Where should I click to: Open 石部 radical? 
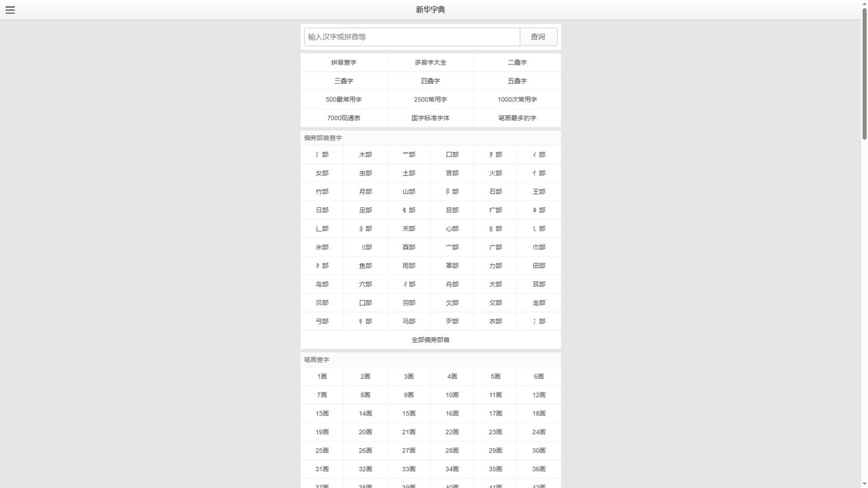point(495,192)
